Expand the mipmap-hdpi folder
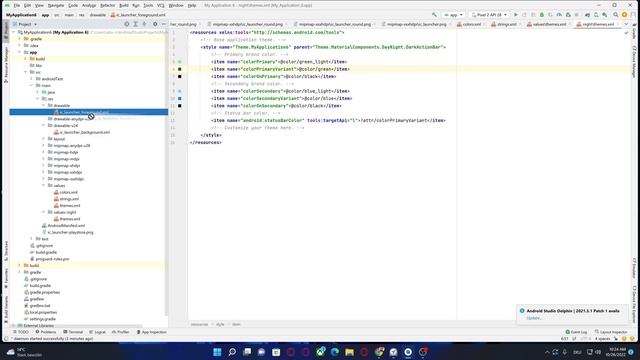The width and height of the screenshot is (640, 360). pos(44,152)
